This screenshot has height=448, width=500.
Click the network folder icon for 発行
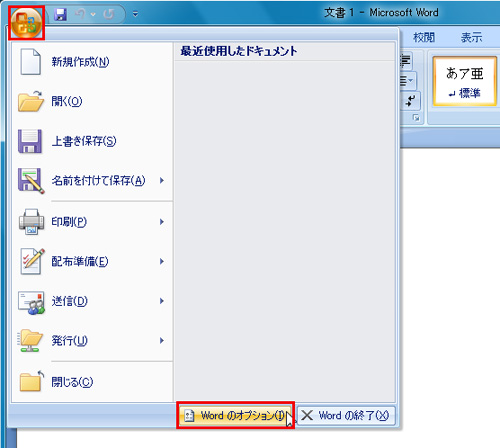coord(30,341)
